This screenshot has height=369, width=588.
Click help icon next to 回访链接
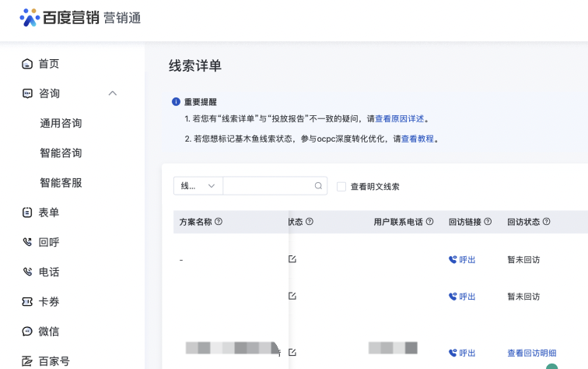click(x=488, y=222)
